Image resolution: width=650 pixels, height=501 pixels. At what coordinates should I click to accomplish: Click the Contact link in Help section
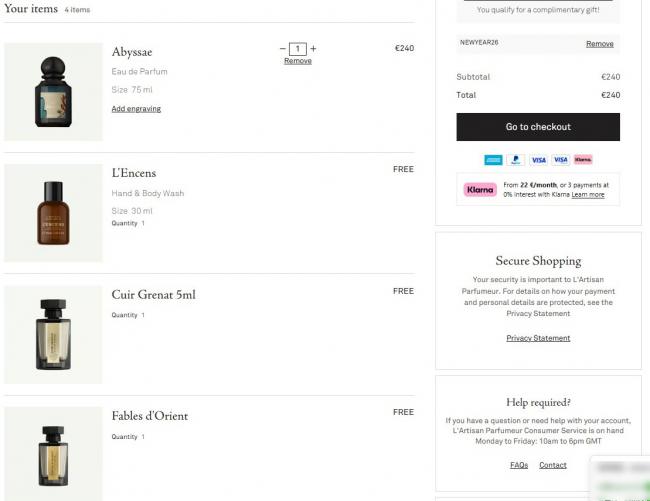(553, 465)
